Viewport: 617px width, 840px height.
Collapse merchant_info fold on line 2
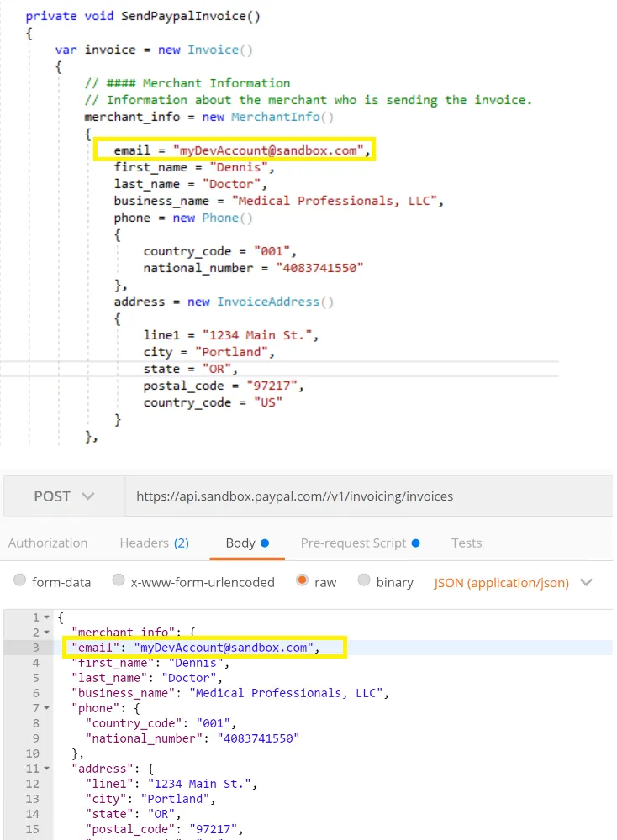[46, 633]
